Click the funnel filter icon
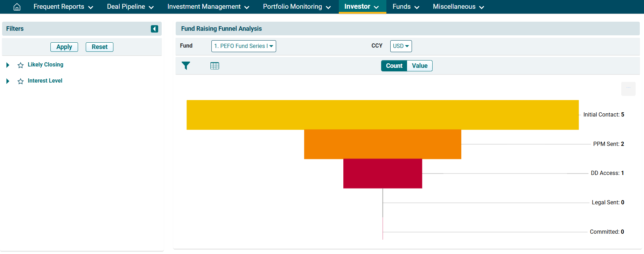The width and height of the screenshot is (644, 254). (x=186, y=66)
